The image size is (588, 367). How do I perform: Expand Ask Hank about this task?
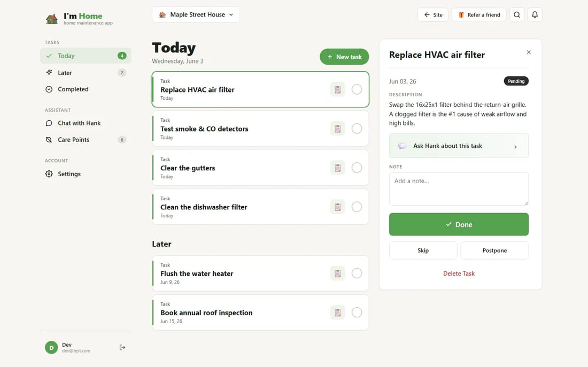pos(459,146)
